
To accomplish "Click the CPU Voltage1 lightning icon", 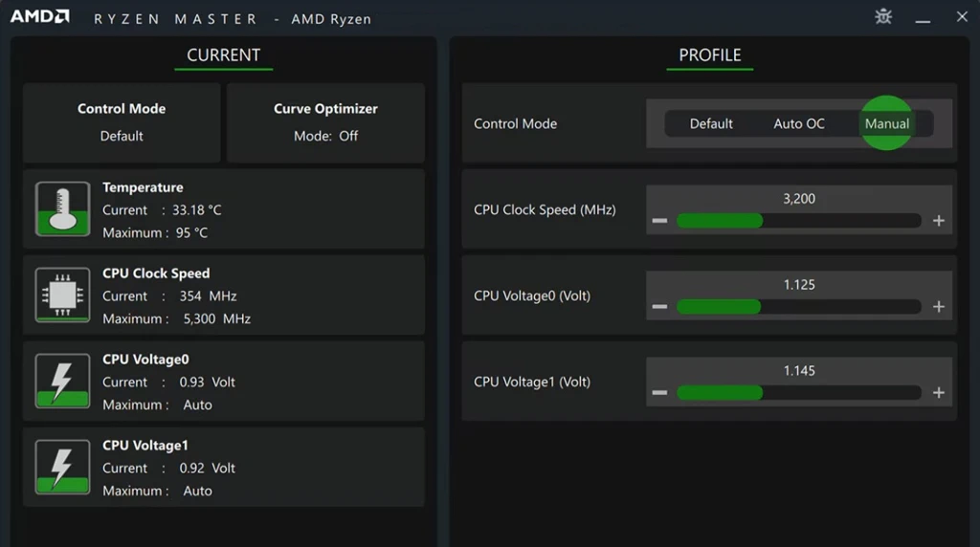I will click(x=62, y=467).
